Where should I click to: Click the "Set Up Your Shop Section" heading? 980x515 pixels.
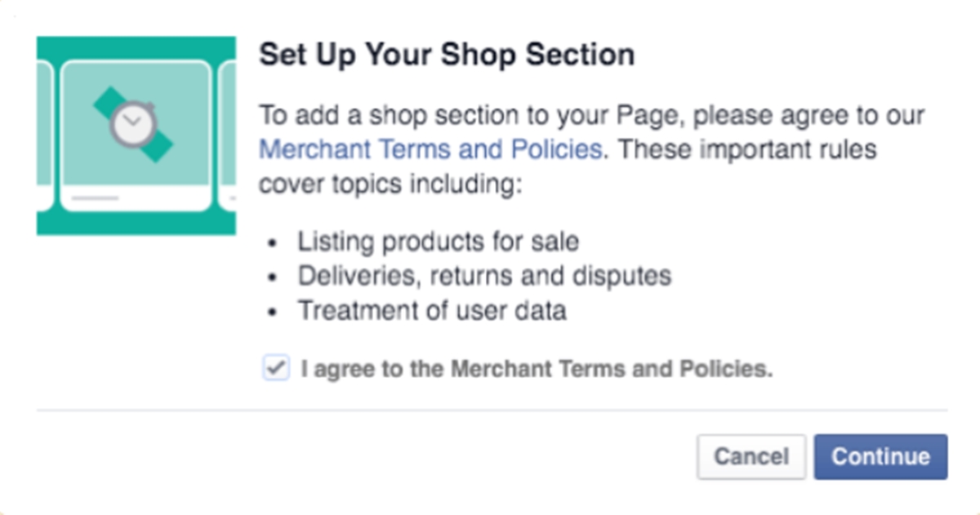[446, 55]
